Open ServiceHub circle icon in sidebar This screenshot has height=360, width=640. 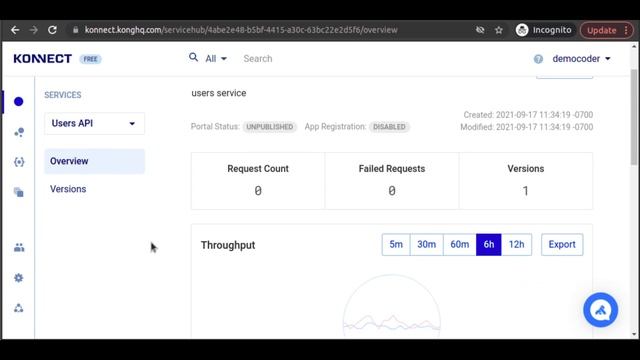pyautogui.click(x=18, y=102)
